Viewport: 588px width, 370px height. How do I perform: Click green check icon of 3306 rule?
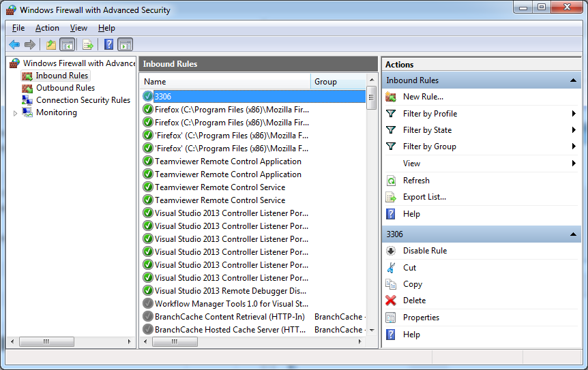(x=148, y=96)
